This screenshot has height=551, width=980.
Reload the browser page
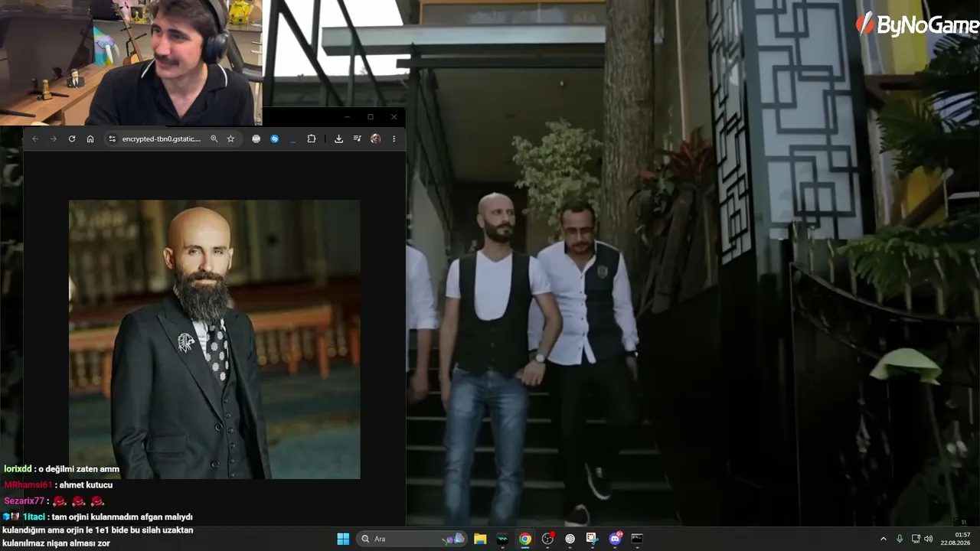72,139
